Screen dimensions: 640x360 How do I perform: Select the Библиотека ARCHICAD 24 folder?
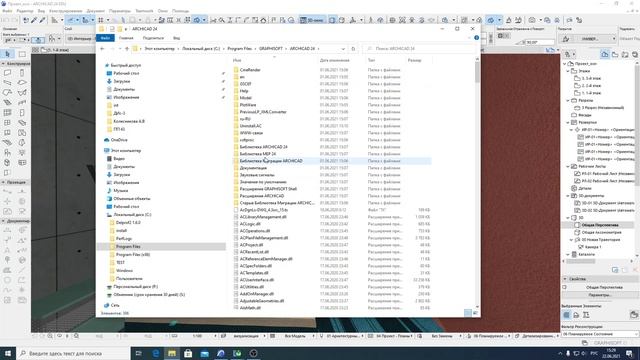pos(264,147)
